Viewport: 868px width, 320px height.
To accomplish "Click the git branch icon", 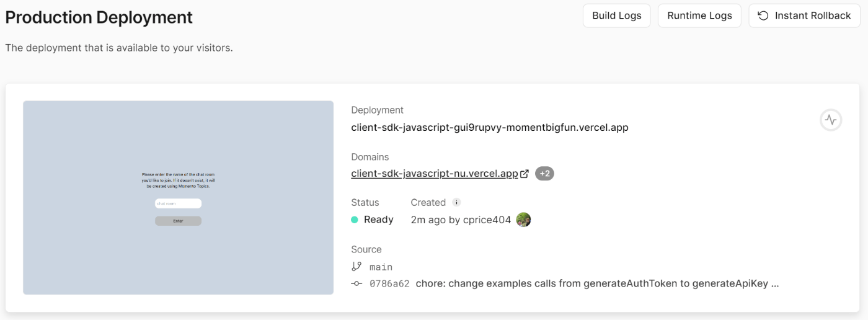I will (x=356, y=267).
